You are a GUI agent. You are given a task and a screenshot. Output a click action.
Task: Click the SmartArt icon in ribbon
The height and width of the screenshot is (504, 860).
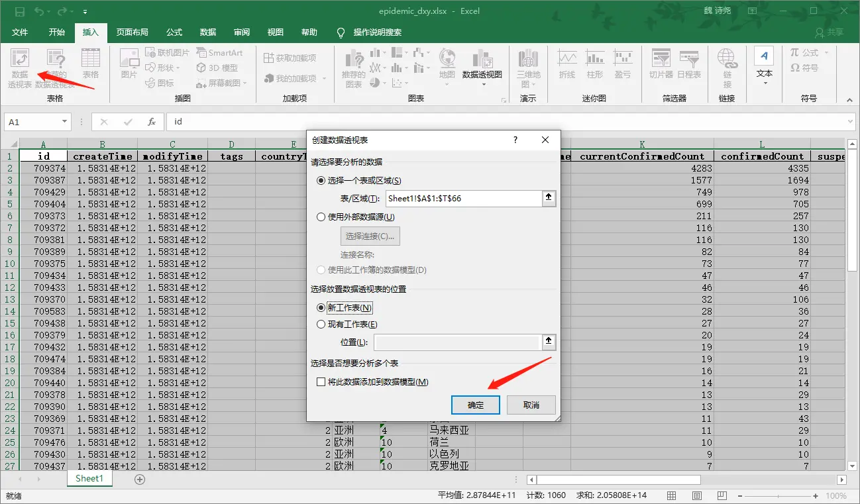point(219,53)
